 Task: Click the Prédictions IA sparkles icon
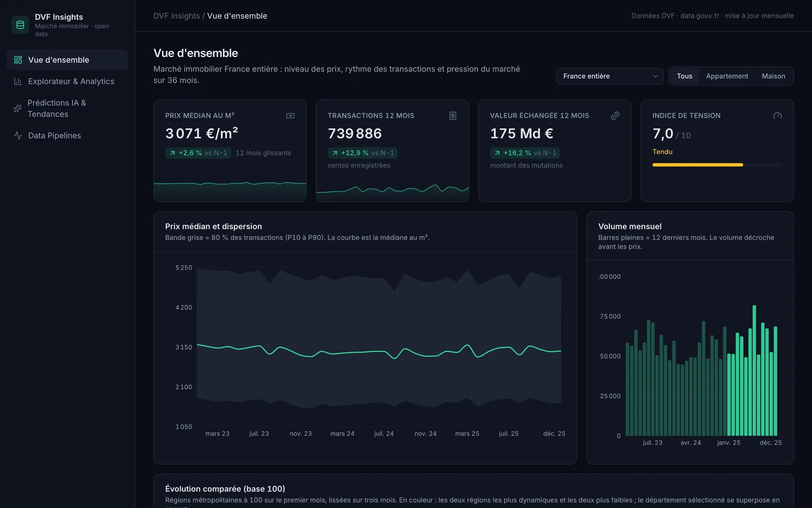pyautogui.click(x=18, y=108)
